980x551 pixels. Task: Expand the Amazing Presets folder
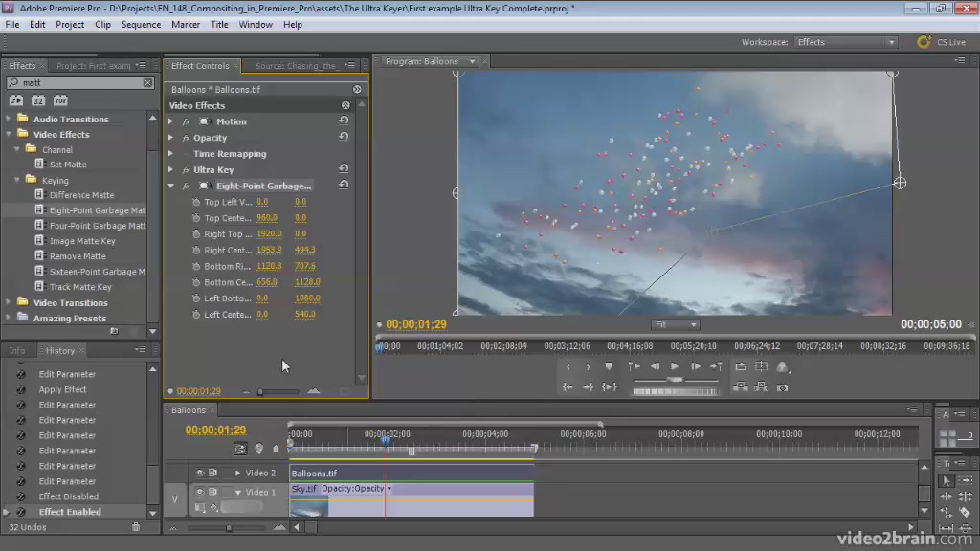[x=9, y=318]
